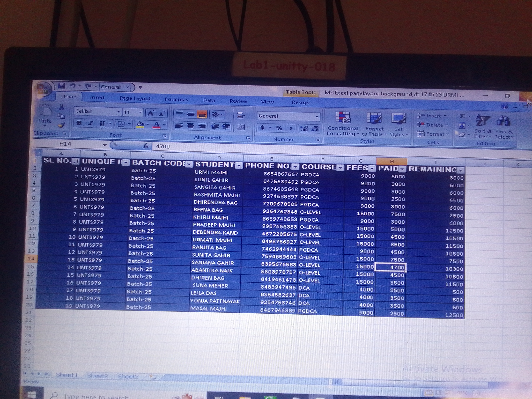Click the Save icon in quick access toolbar

point(62,86)
